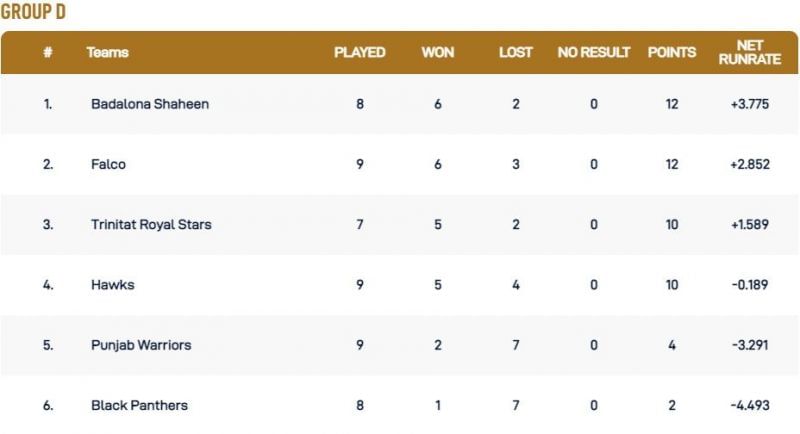The height and width of the screenshot is (434, 800).
Task: Click the GROUP D heading
Action: [x=33, y=12]
